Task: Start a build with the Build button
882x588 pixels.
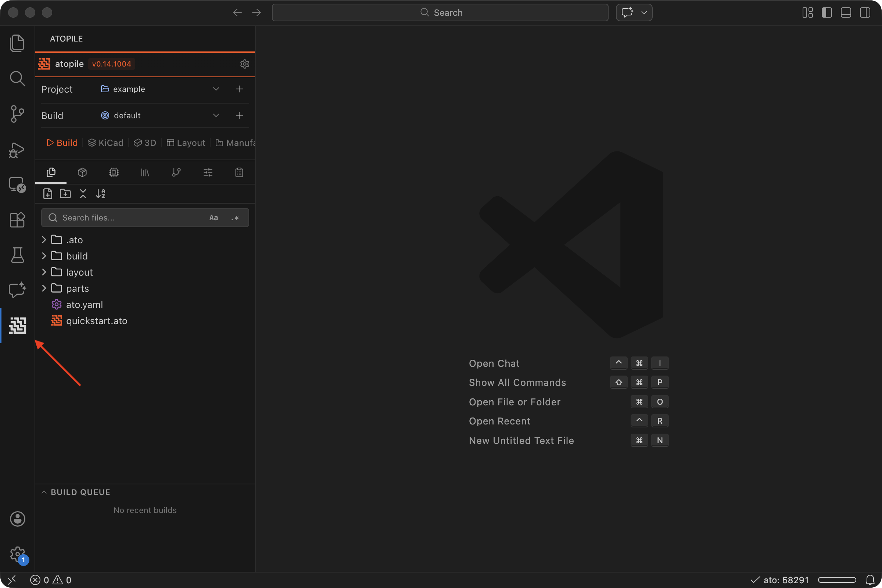Action: pyautogui.click(x=62, y=143)
